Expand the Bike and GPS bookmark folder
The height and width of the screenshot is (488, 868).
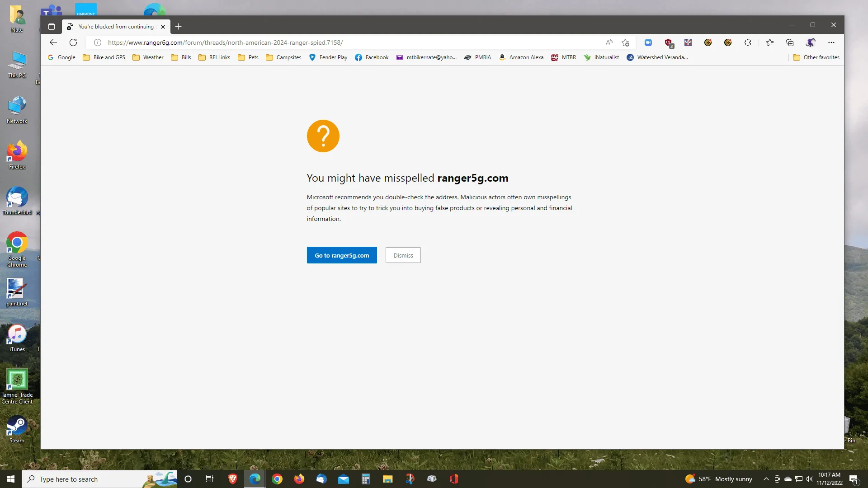point(104,57)
